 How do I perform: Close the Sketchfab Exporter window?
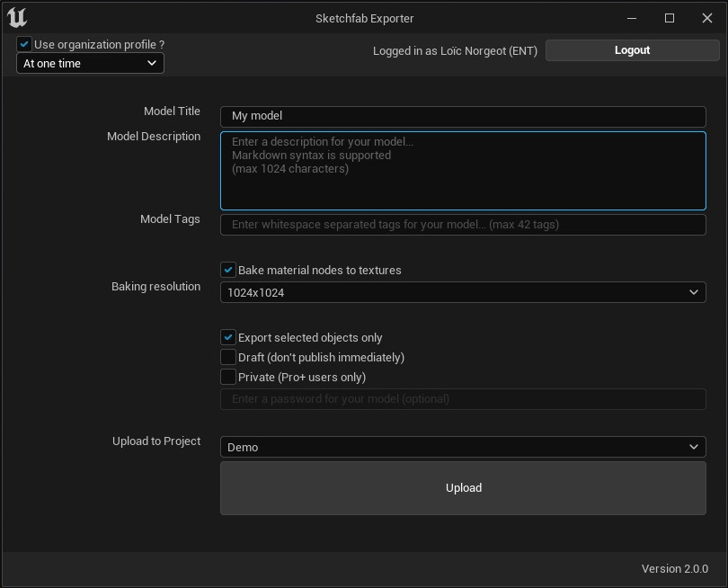(x=707, y=18)
